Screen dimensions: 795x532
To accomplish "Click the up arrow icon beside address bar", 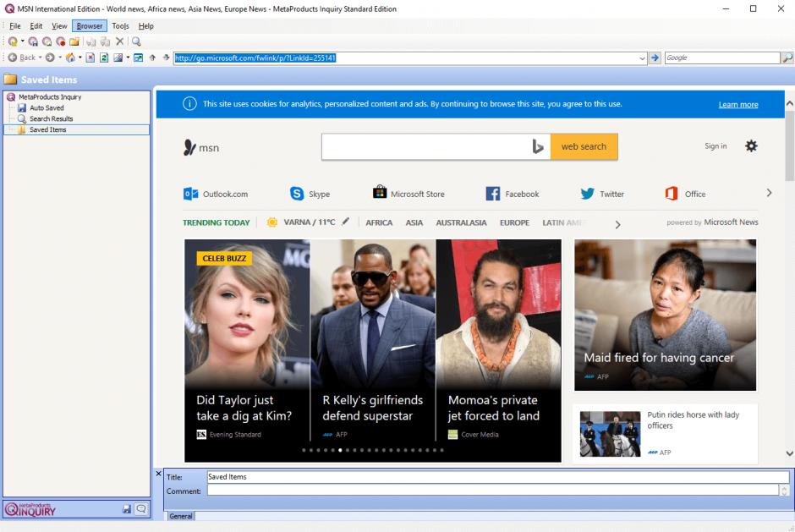I will [x=152, y=58].
